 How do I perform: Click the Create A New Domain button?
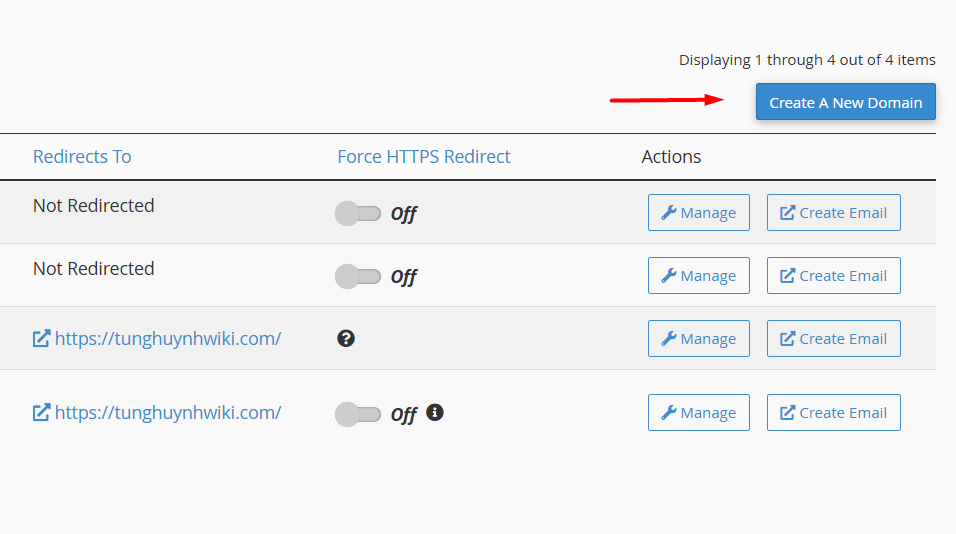pos(846,102)
